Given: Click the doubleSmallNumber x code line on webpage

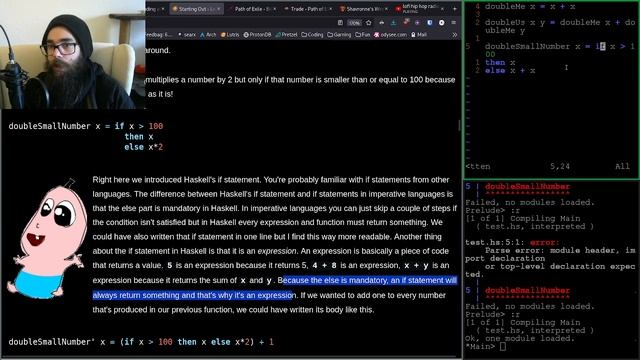Looking at the screenshot, I should [x=86, y=126].
